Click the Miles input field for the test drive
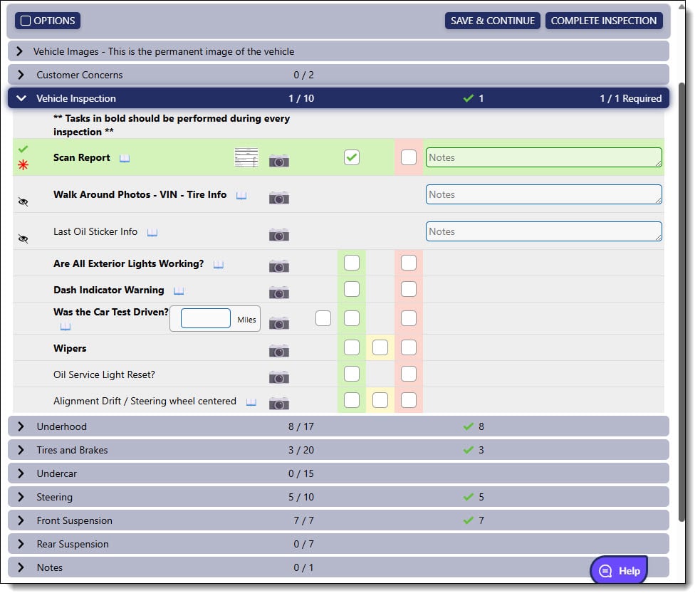This screenshot has height=598, width=700. (x=206, y=318)
